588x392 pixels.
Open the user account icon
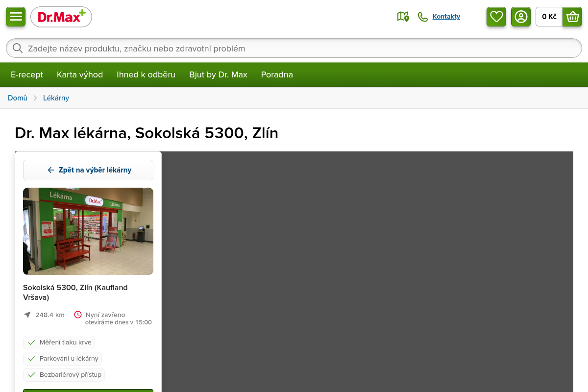(x=521, y=17)
